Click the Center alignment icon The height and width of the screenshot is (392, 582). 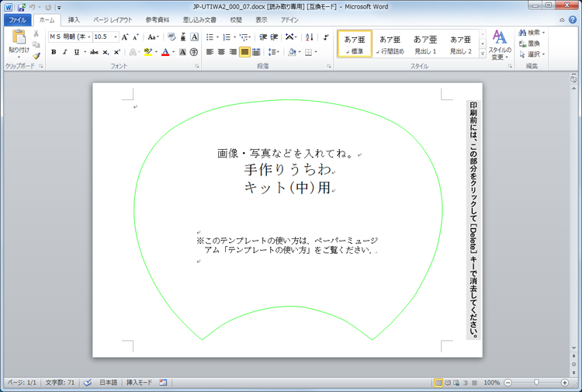[221, 52]
